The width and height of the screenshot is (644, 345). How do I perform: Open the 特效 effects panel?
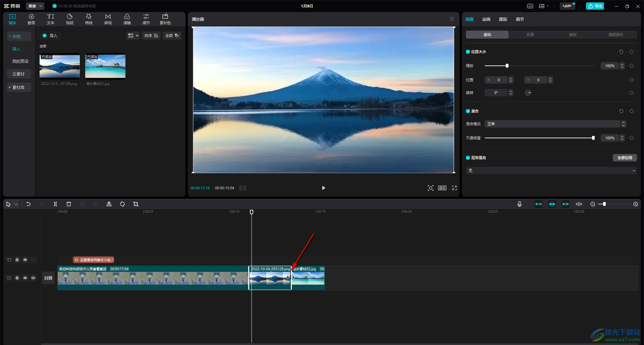coord(89,19)
